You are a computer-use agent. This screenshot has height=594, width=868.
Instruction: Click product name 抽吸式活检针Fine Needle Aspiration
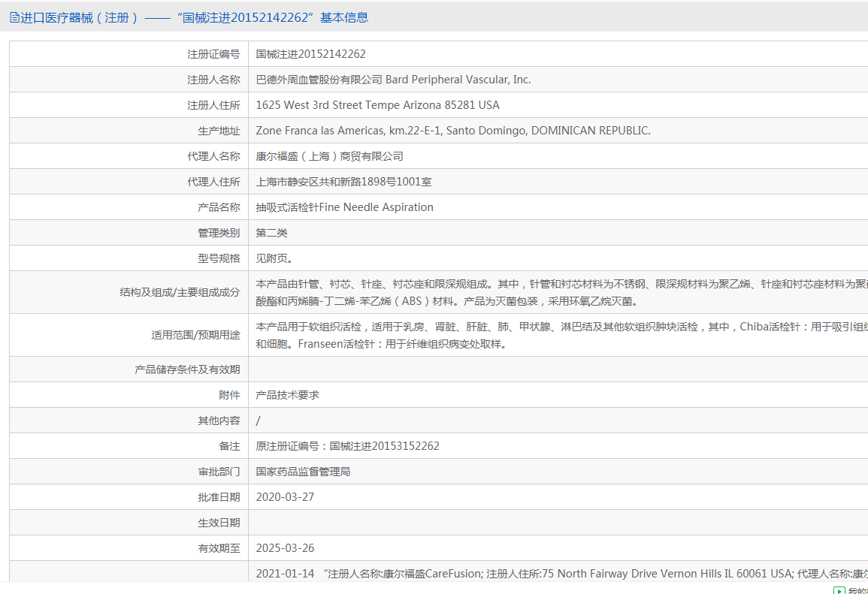click(344, 207)
